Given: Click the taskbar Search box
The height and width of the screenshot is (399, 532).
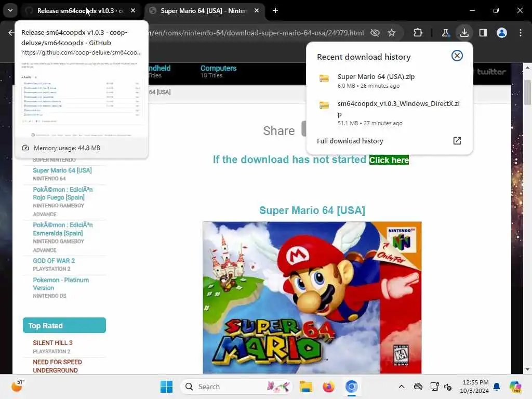Looking at the screenshot, I should tap(236, 387).
